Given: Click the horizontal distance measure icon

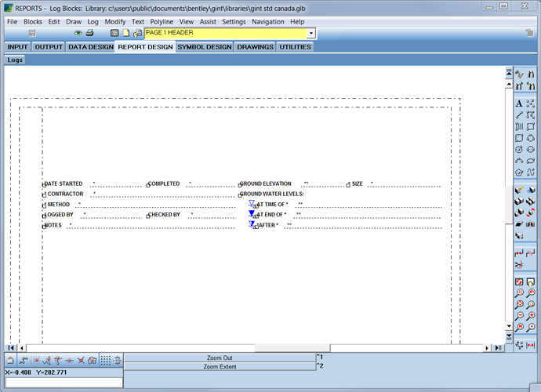Looking at the screenshot, I should 531,345.
